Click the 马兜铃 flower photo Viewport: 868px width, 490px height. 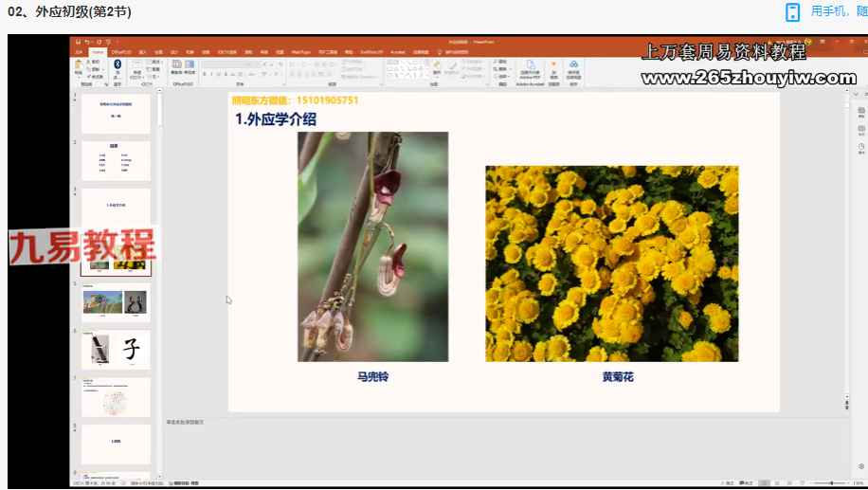click(372, 246)
